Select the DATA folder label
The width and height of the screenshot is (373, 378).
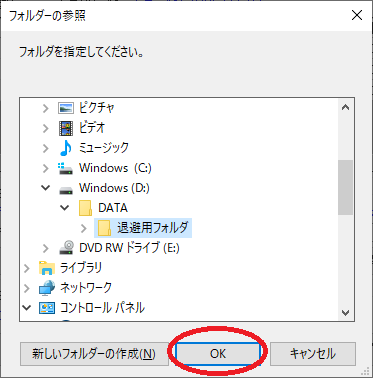[113, 208]
